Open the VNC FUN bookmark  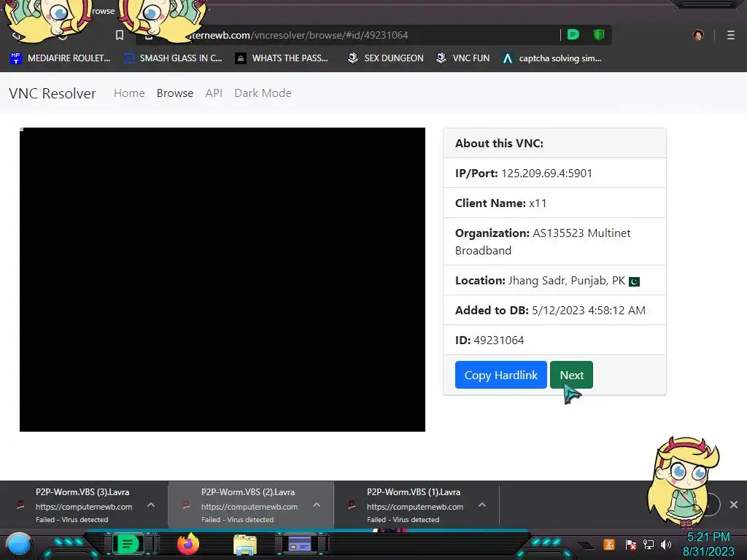coord(463,58)
